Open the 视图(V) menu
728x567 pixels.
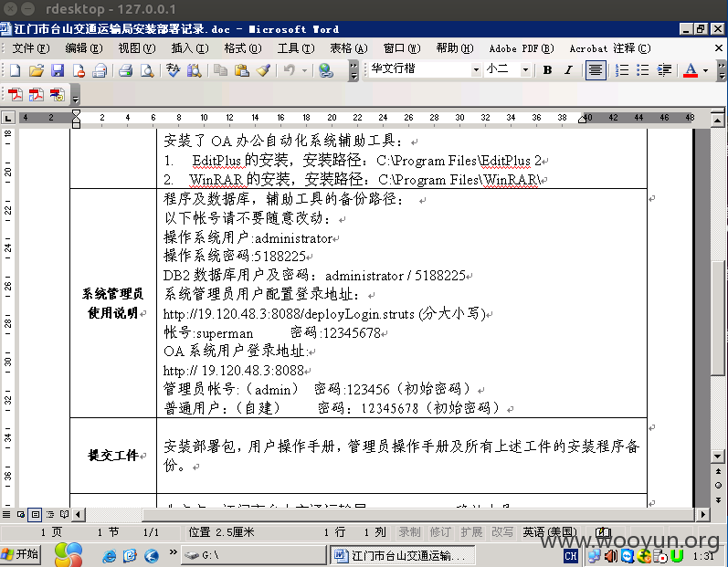pyautogui.click(x=136, y=48)
